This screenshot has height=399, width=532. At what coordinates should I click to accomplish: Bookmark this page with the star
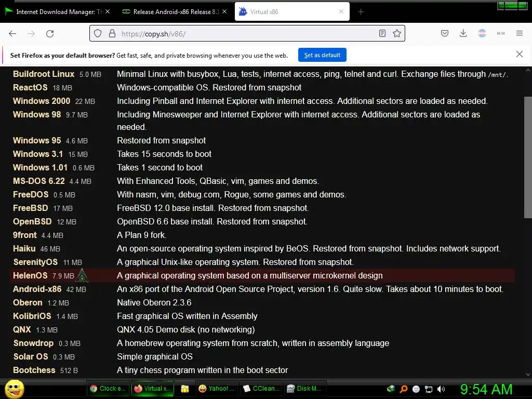click(396, 33)
